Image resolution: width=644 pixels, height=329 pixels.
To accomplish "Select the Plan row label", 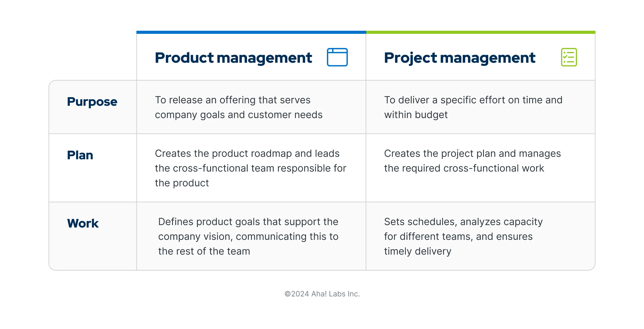I will coord(80,155).
